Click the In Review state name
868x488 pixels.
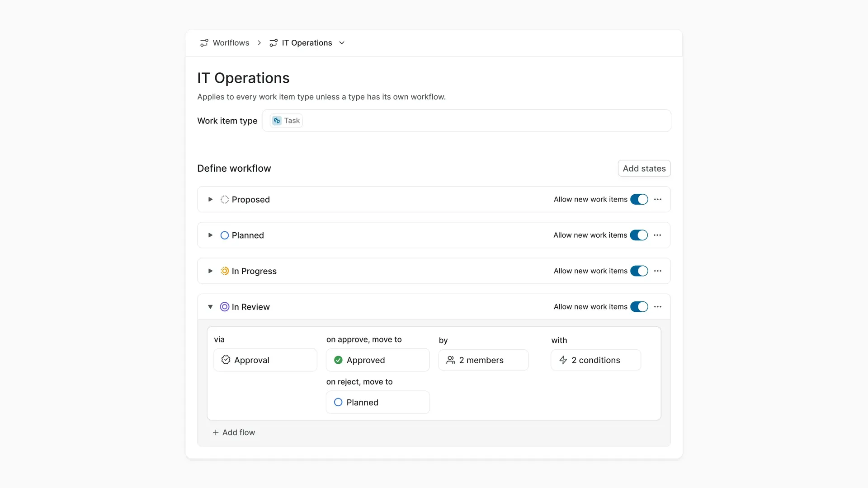click(x=250, y=307)
